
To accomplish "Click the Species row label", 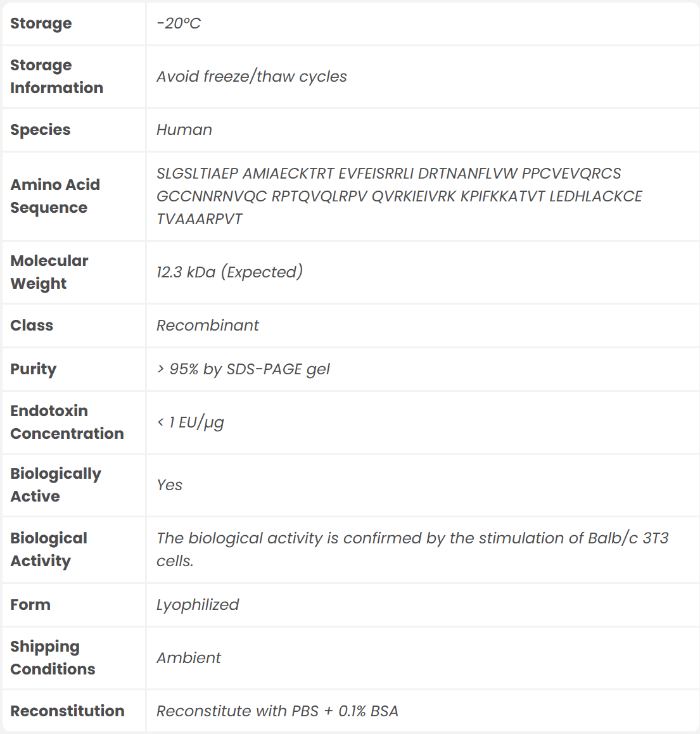I will [41, 130].
